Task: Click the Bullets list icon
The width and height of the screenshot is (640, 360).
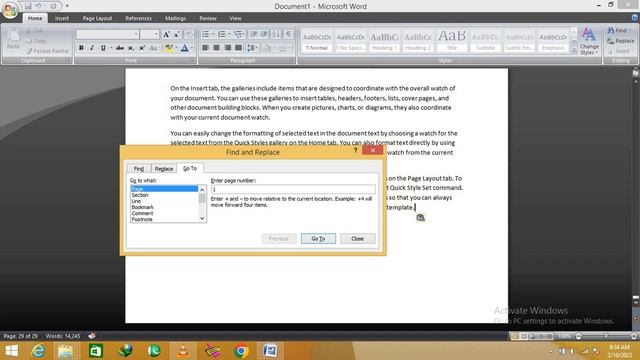Action: (x=205, y=34)
